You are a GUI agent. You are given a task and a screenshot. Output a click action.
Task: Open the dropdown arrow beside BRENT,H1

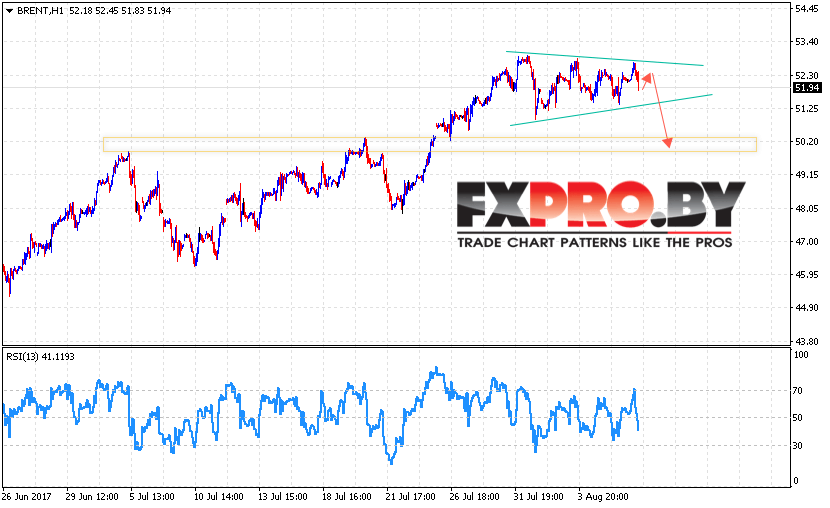click(x=9, y=11)
